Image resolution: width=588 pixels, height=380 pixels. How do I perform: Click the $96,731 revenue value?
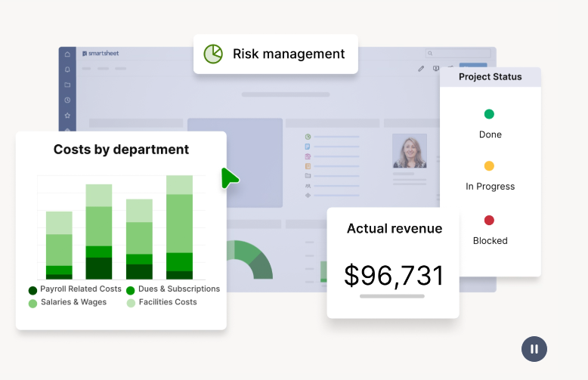pos(394,276)
